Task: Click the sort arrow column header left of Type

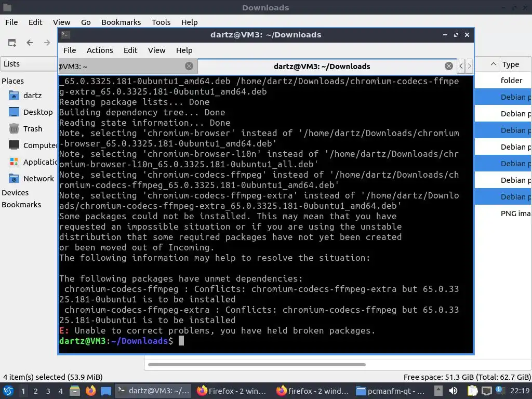Action: [x=486, y=64]
